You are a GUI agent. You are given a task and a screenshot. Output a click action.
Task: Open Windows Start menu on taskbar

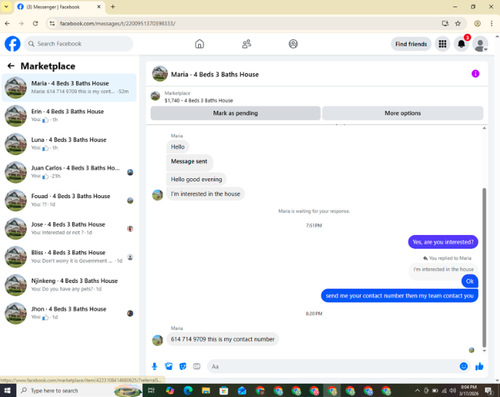(7, 390)
